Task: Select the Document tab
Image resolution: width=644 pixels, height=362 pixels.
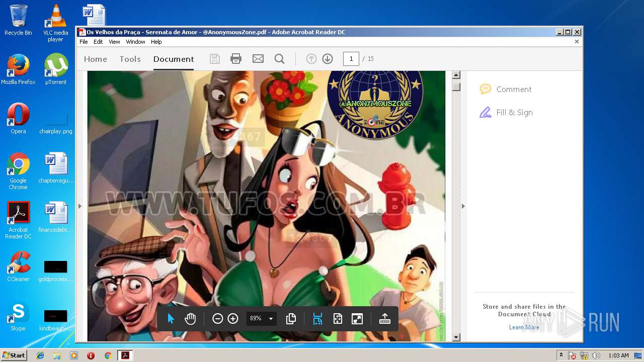Action: 174,59
